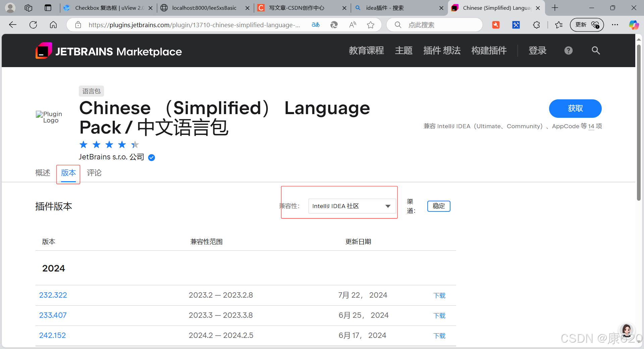Toggle the 稳定 channel button
This screenshot has width=644, height=349.
click(x=439, y=206)
